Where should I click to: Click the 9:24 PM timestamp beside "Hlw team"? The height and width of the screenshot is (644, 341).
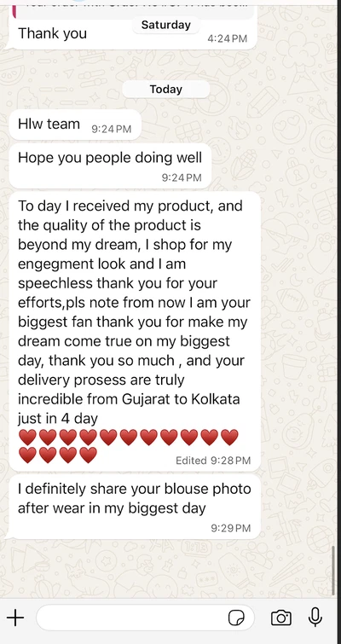[111, 129]
